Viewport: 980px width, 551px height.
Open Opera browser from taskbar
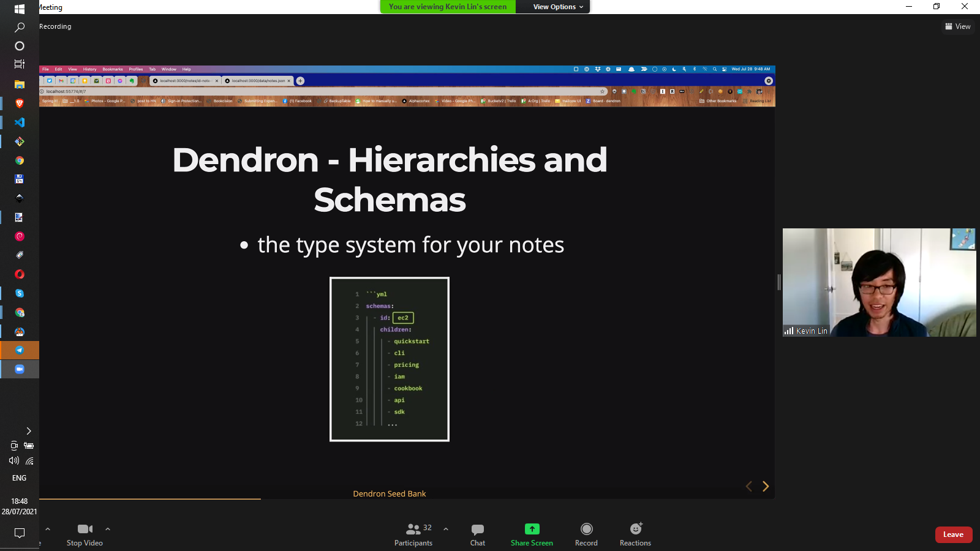pyautogui.click(x=20, y=274)
